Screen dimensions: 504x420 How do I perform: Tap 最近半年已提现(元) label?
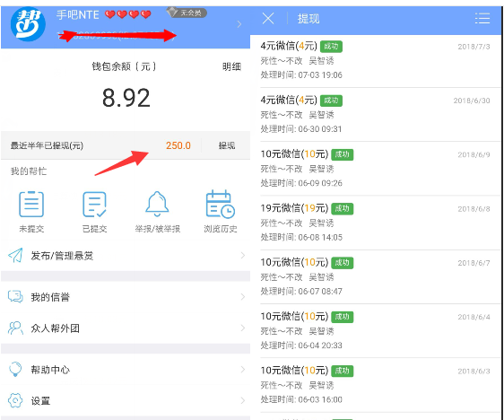47,145
